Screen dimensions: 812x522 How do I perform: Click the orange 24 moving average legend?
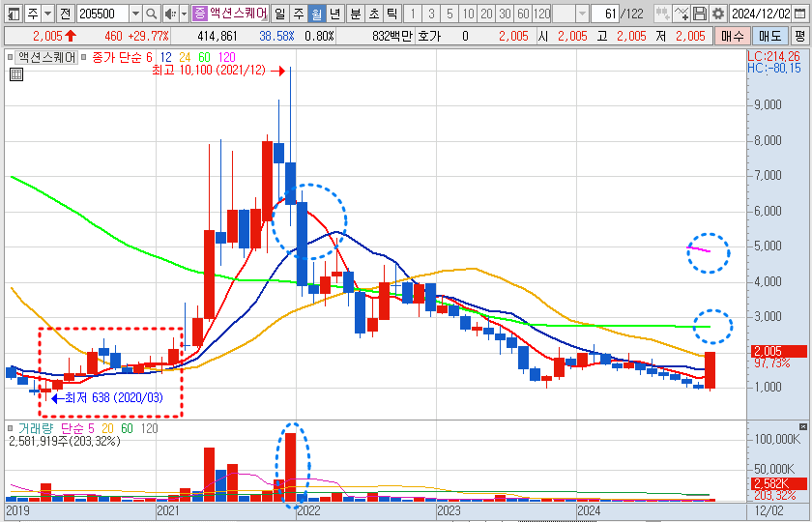pyautogui.click(x=185, y=57)
